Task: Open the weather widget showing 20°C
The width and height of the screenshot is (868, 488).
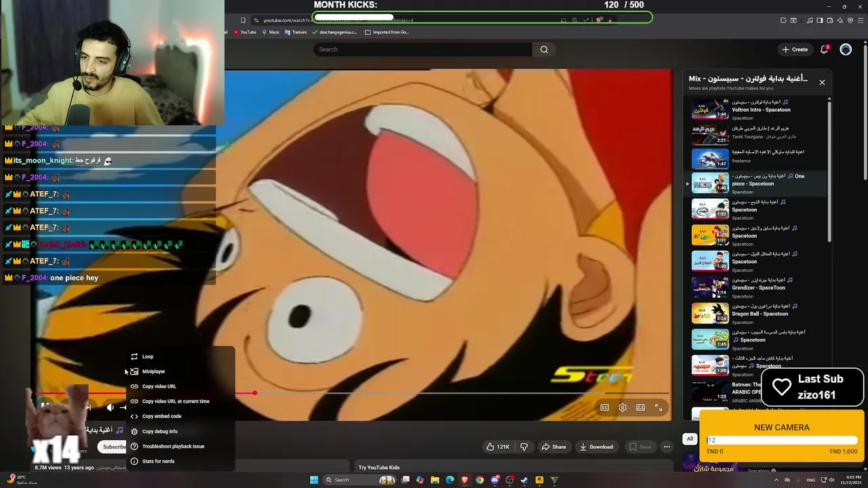Action: click(20, 480)
